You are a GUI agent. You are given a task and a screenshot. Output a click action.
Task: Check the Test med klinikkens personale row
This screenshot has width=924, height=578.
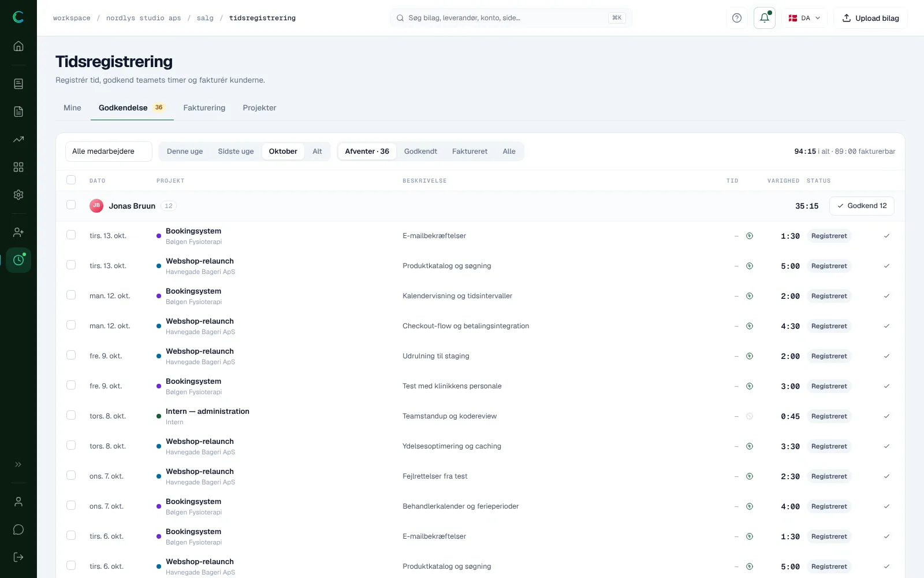[71, 385]
